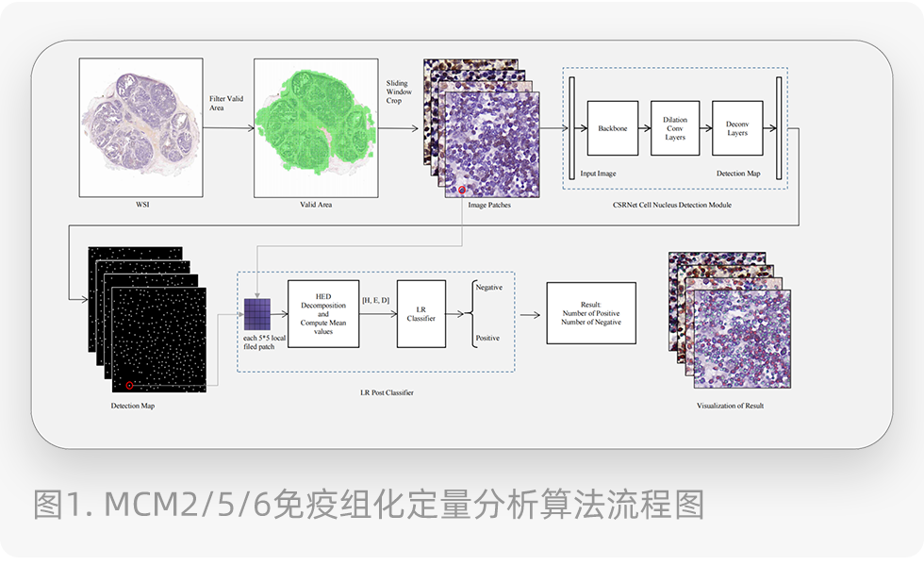Viewport: 924px width, 582px height.
Task: Click the 'Input Image' label
Action: click(x=598, y=174)
